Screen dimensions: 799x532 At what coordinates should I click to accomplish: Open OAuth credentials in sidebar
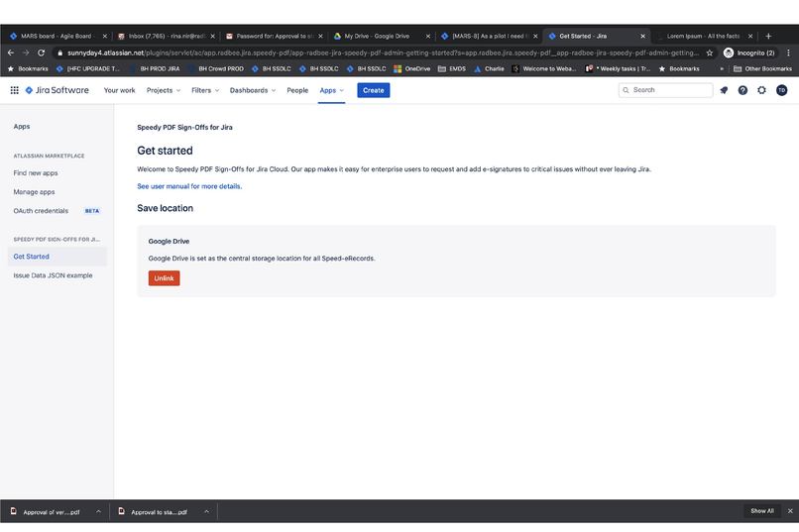41,211
